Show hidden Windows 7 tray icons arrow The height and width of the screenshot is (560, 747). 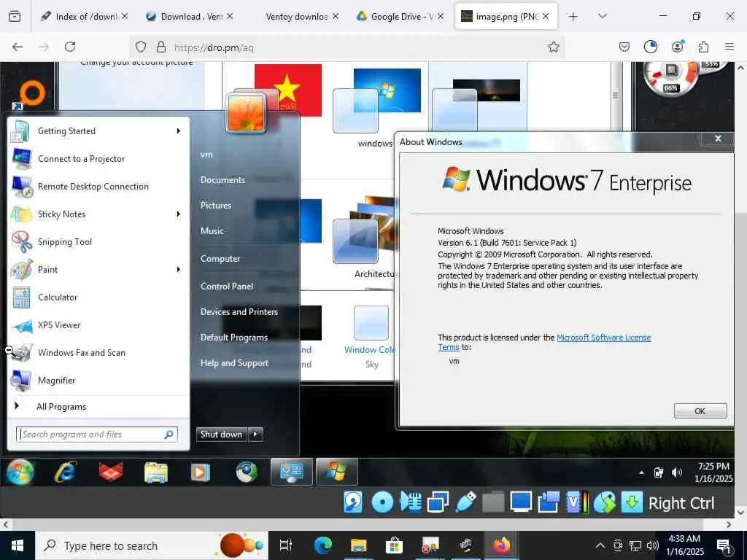click(641, 472)
